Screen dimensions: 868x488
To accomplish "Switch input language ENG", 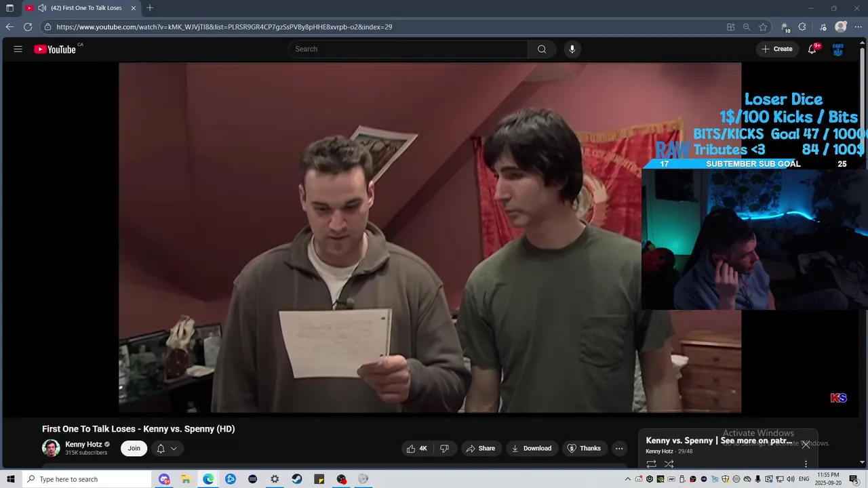I will (804, 479).
